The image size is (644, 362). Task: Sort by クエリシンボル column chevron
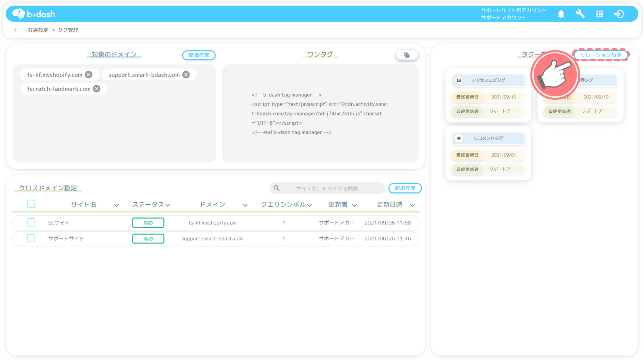coord(309,205)
